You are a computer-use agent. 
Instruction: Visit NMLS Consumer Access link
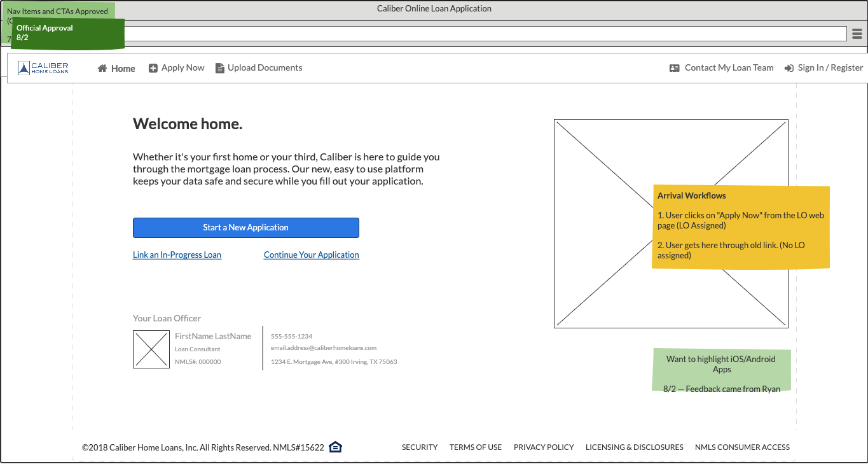pyautogui.click(x=742, y=447)
